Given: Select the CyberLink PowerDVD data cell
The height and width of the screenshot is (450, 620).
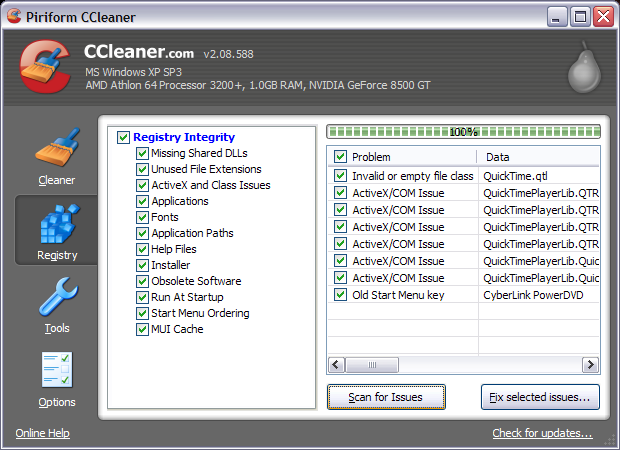Looking at the screenshot, I should 533,295.
